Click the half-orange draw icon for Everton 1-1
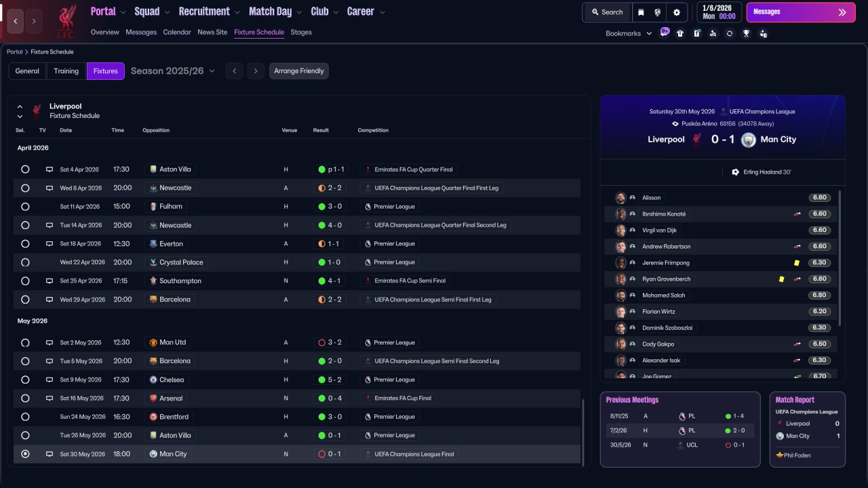The height and width of the screenshot is (488, 868). [322, 244]
